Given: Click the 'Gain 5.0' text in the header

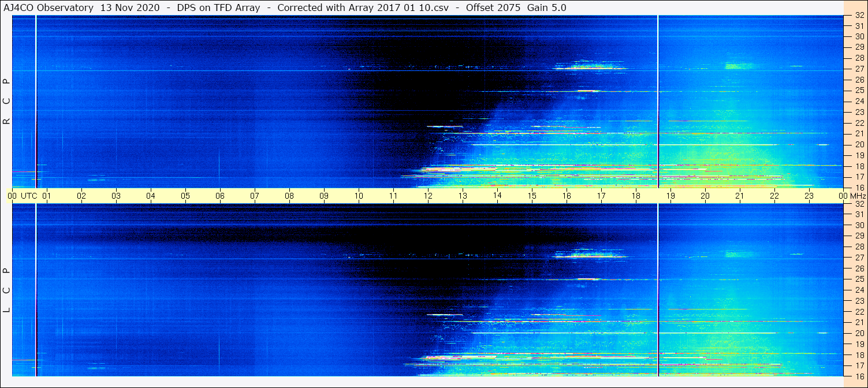Looking at the screenshot, I should pyautogui.click(x=546, y=8).
